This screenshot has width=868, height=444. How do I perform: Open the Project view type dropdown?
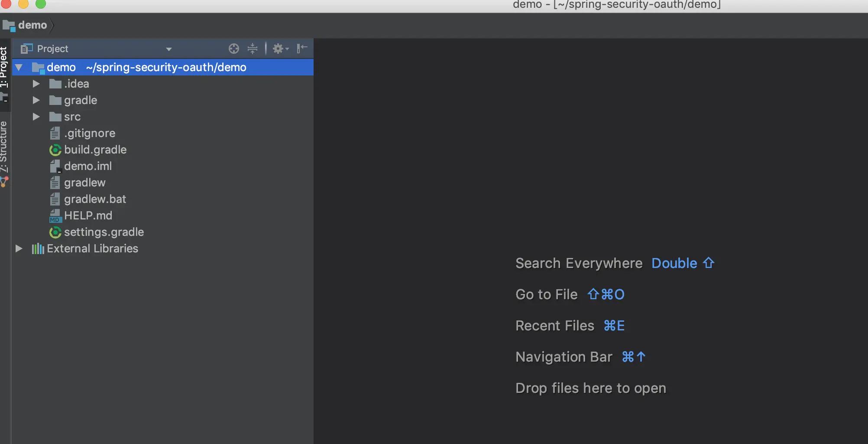coord(169,49)
